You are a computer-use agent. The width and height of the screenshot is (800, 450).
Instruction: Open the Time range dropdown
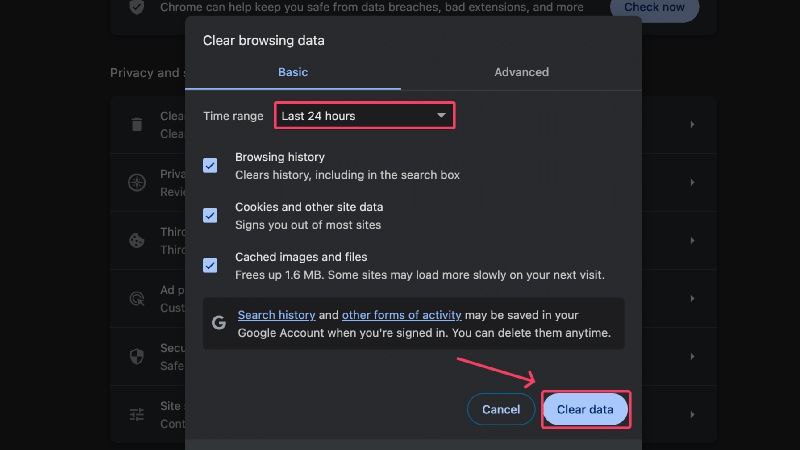[364, 115]
